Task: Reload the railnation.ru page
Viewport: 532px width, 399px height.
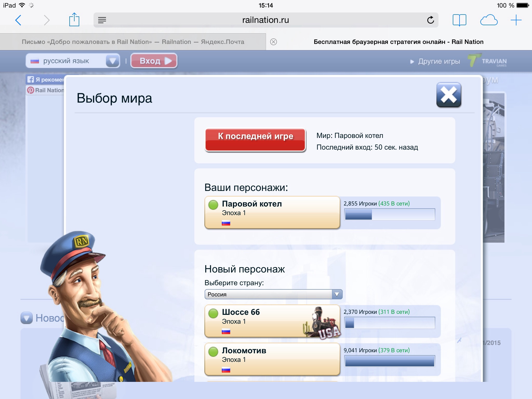Action: click(x=430, y=20)
